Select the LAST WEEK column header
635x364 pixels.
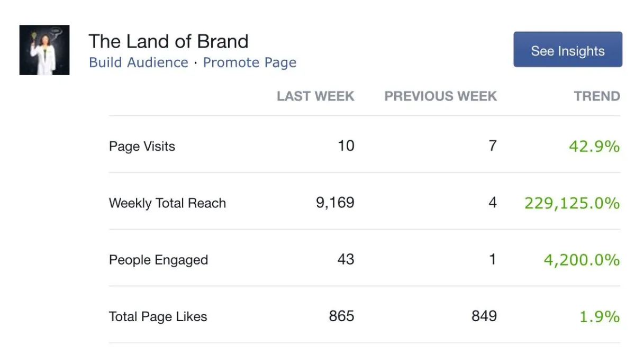pos(315,96)
